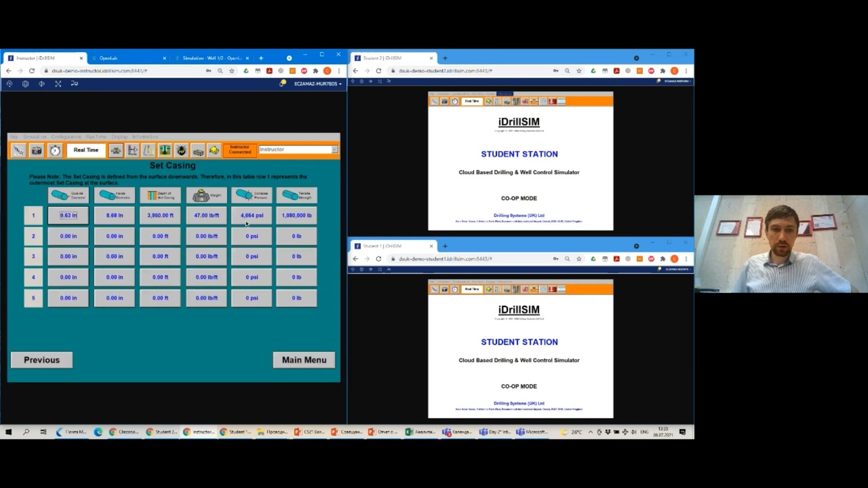868x488 pixels.
Task: Reload the Student 1 browser page
Action: tap(378, 258)
